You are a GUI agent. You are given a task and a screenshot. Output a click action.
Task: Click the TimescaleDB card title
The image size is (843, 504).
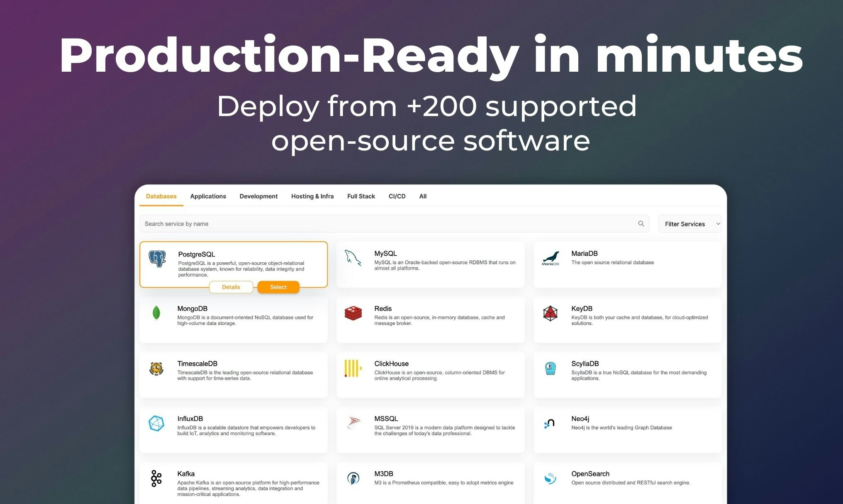click(197, 363)
